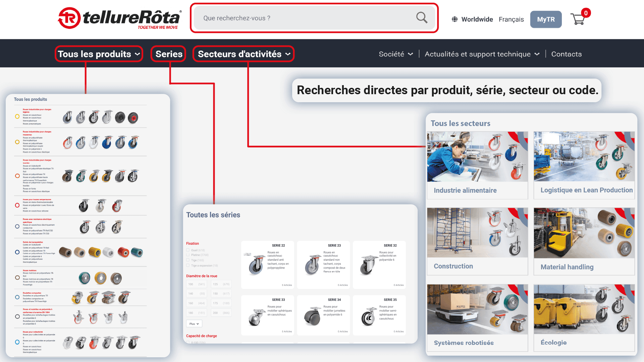Image resolution: width=644 pixels, height=362 pixels.
Task: Click the Worldwide globe icon
Action: pos(454,19)
